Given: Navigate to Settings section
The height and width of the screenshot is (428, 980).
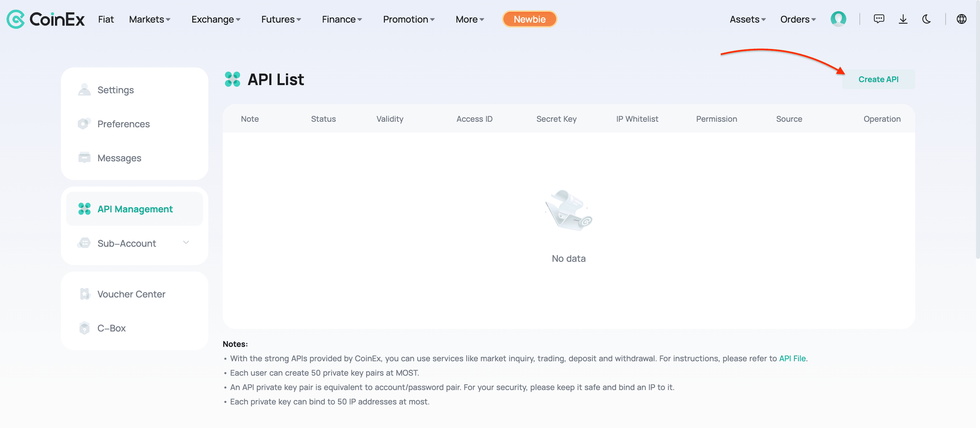Looking at the screenshot, I should [x=116, y=89].
